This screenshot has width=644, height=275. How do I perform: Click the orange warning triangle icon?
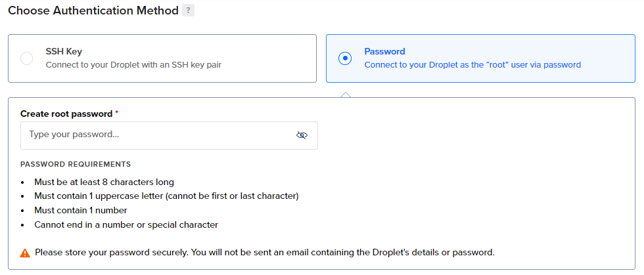click(x=25, y=253)
